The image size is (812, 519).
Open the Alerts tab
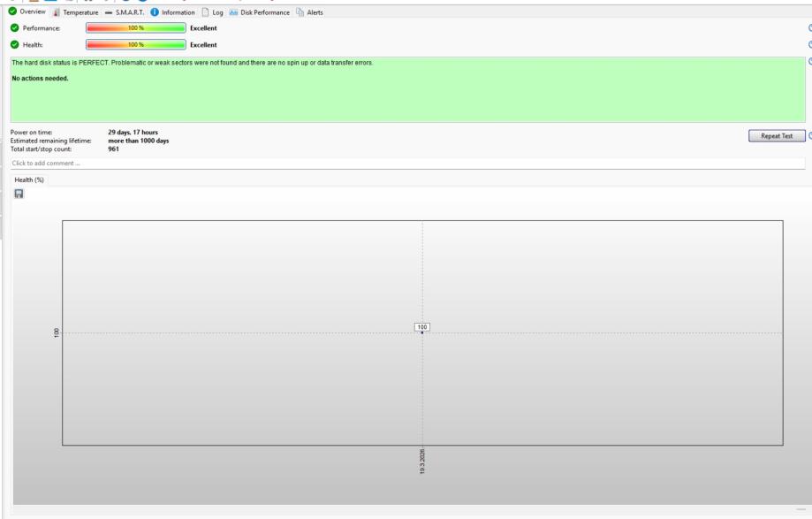pyautogui.click(x=309, y=12)
